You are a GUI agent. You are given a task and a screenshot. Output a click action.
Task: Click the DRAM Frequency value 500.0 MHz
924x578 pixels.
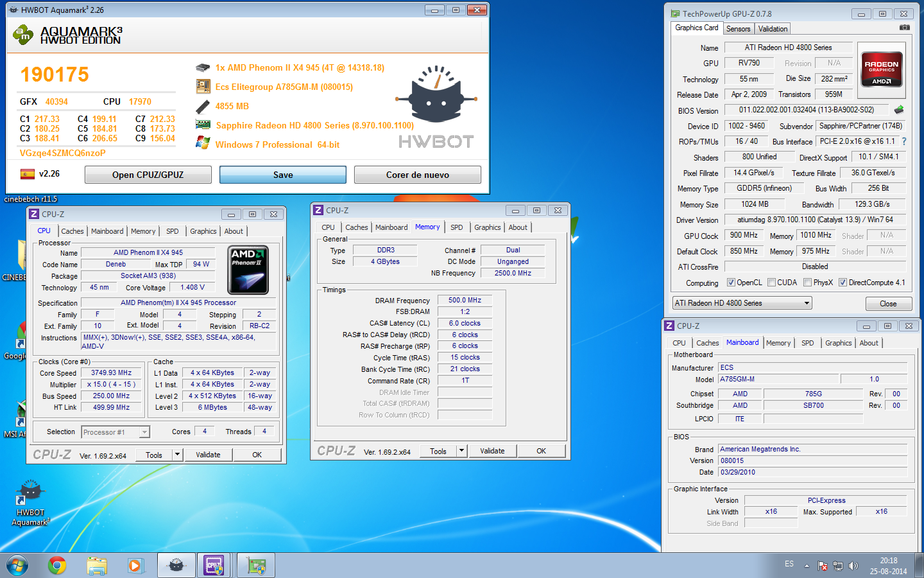click(x=465, y=300)
